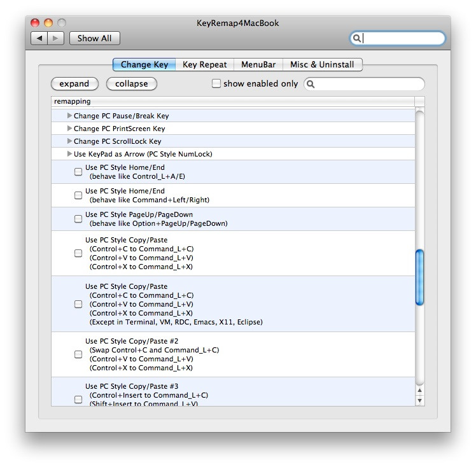This screenshot has width=476, height=467.
Task: Click the scrollbar up arrow
Action: tap(419, 391)
